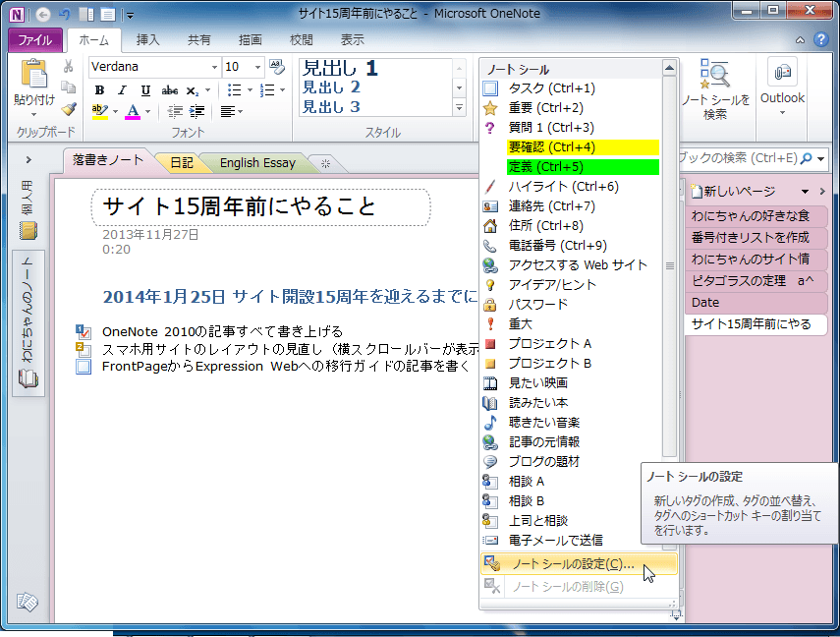This screenshot has height=637, width=840.
Task: Check the FrontPageからExpression Web task box
Action: [x=84, y=367]
